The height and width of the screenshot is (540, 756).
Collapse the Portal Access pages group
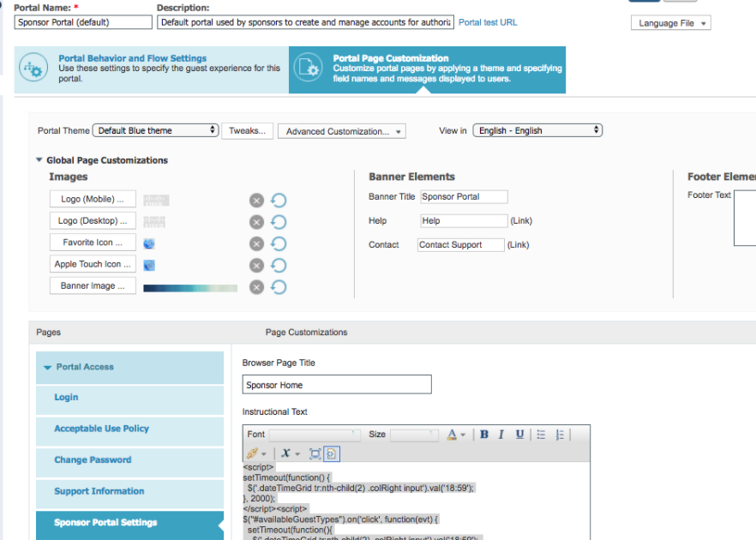(47, 368)
